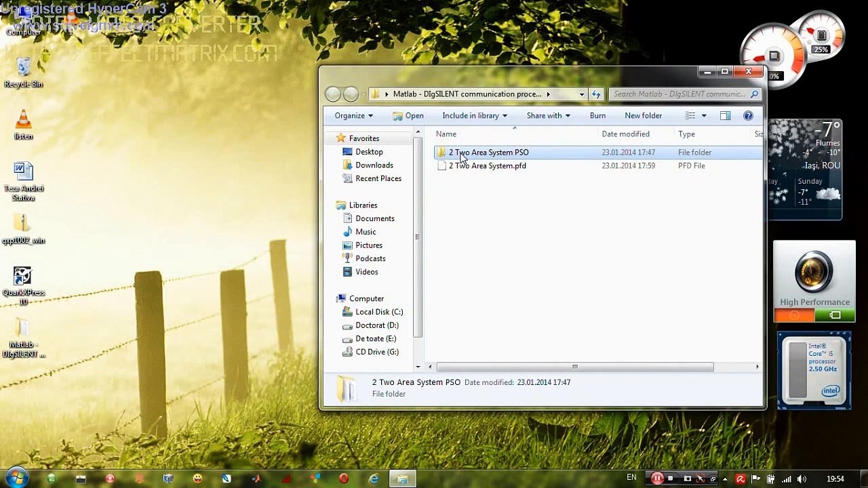This screenshot has height=488, width=868.
Task: Click the Explorer Forward navigation button
Action: (x=351, y=94)
